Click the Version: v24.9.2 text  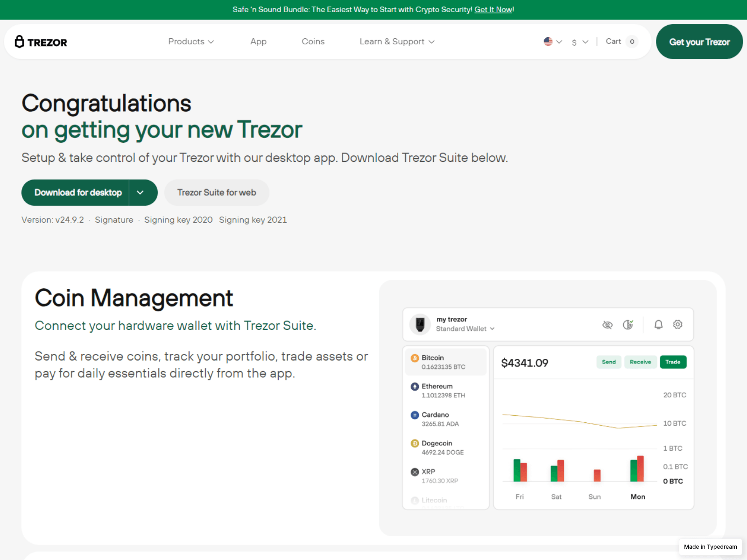point(53,220)
